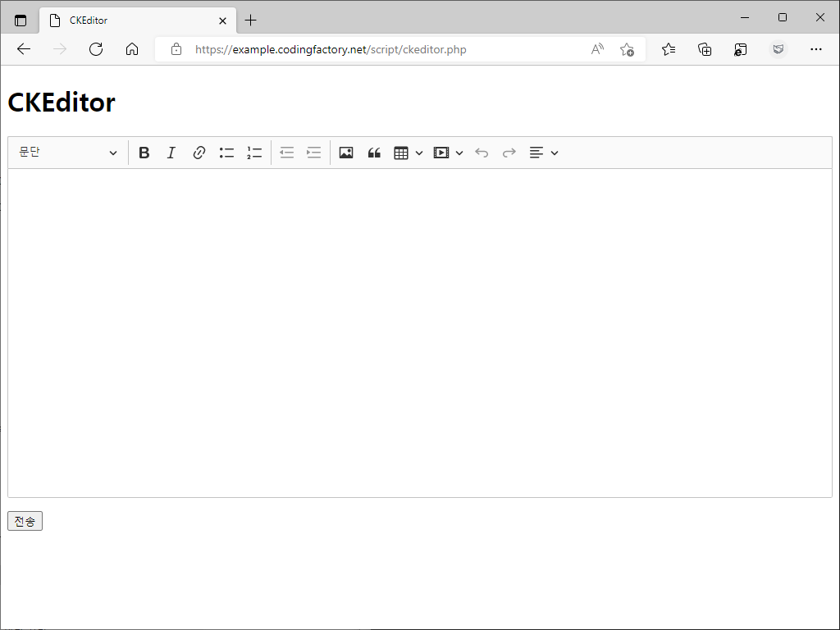Toggle italic formatting in the editor toolbar
The height and width of the screenshot is (630, 840).
click(x=171, y=153)
